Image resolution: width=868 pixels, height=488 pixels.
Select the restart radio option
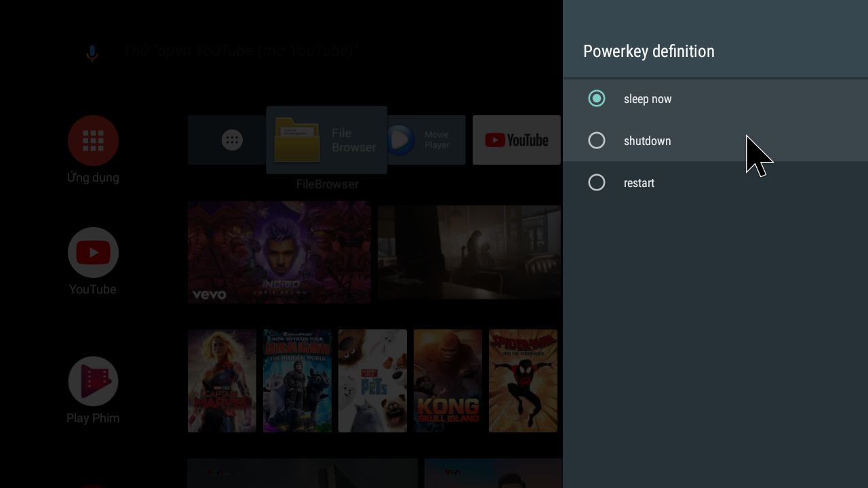point(597,183)
